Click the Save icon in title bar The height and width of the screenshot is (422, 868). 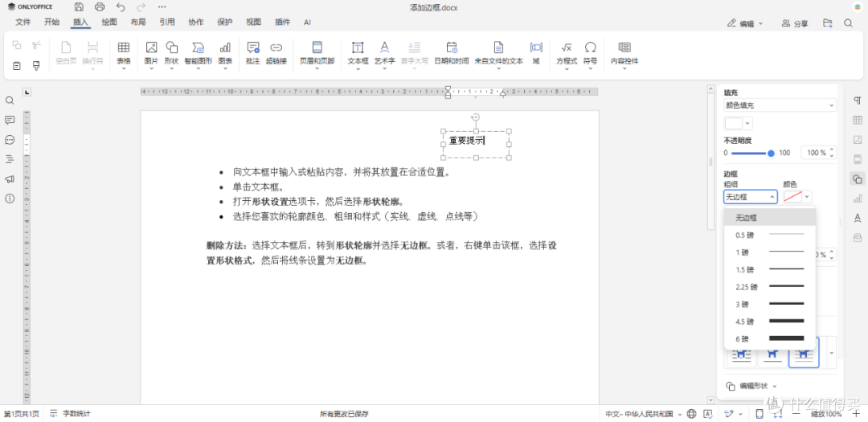tap(79, 7)
